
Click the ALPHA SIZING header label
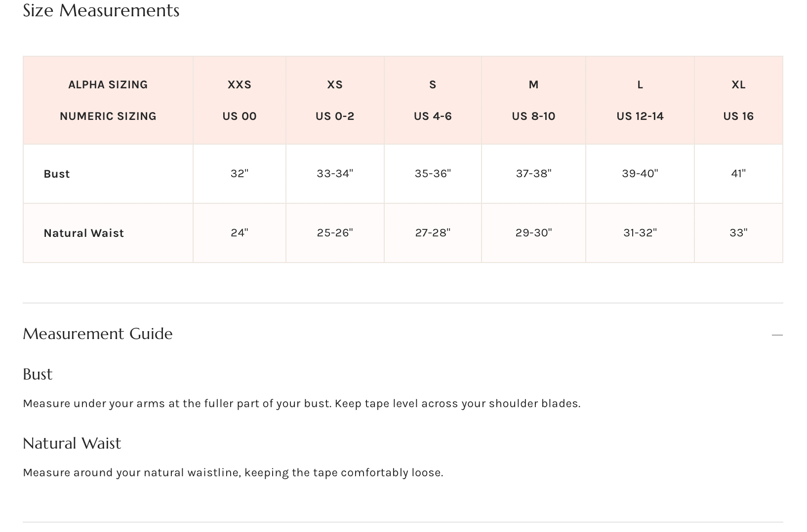pyautogui.click(x=108, y=85)
